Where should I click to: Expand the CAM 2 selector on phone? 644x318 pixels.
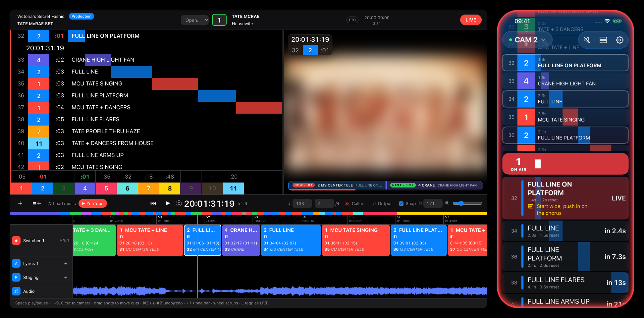(527, 40)
